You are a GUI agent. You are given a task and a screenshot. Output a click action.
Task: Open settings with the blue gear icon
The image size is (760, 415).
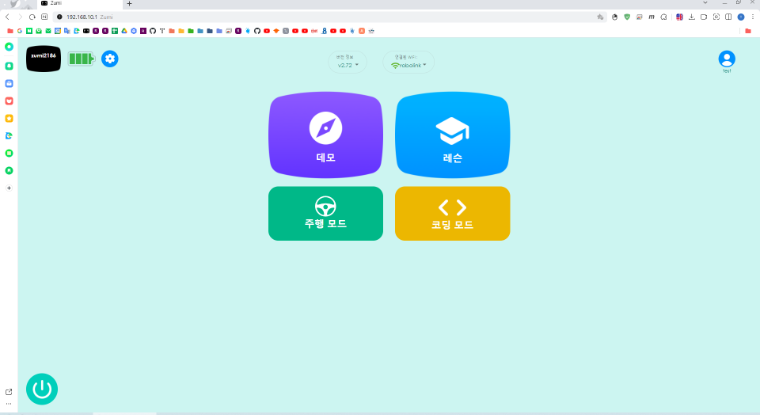[110, 59]
